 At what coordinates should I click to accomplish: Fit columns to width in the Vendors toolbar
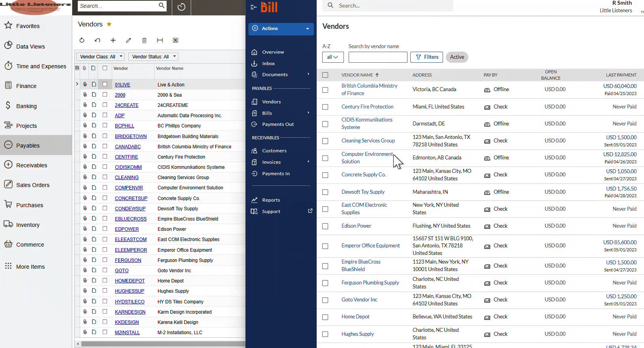[160, 40]
